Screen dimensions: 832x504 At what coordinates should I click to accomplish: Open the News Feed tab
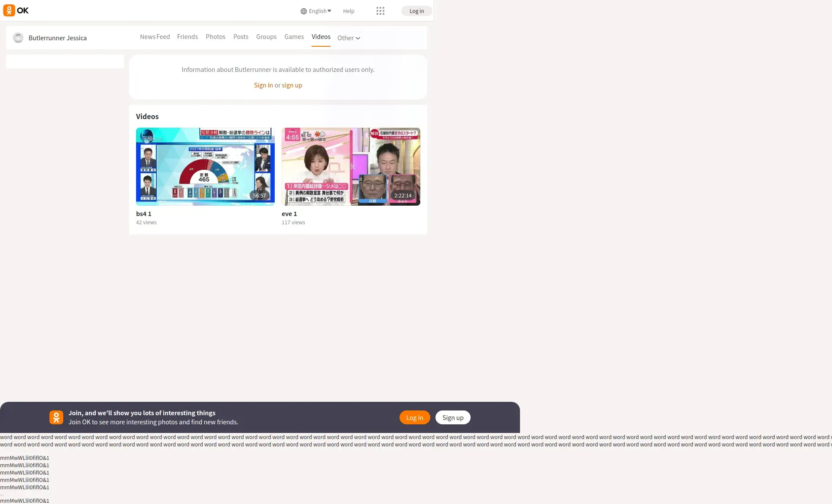click(155, 37)
